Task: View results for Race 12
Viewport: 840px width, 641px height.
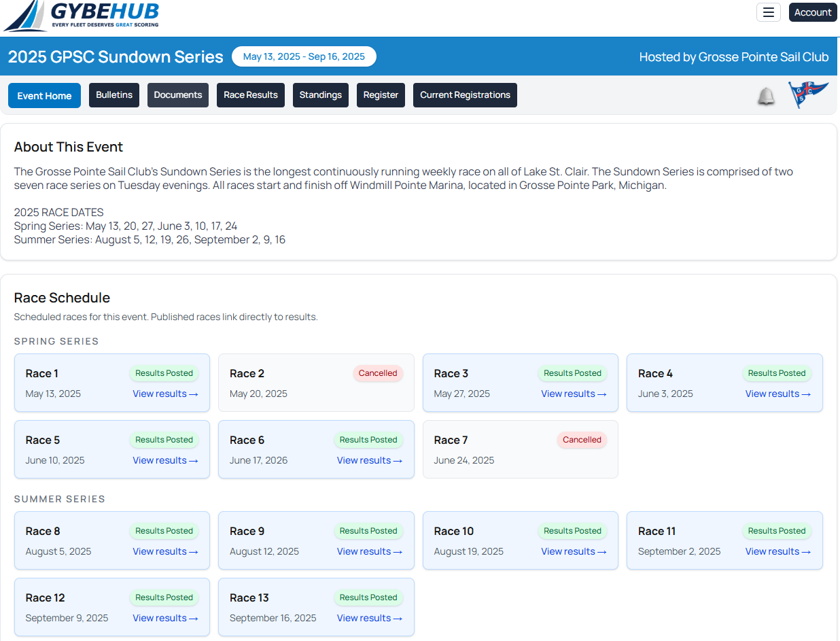Action: 165,618
